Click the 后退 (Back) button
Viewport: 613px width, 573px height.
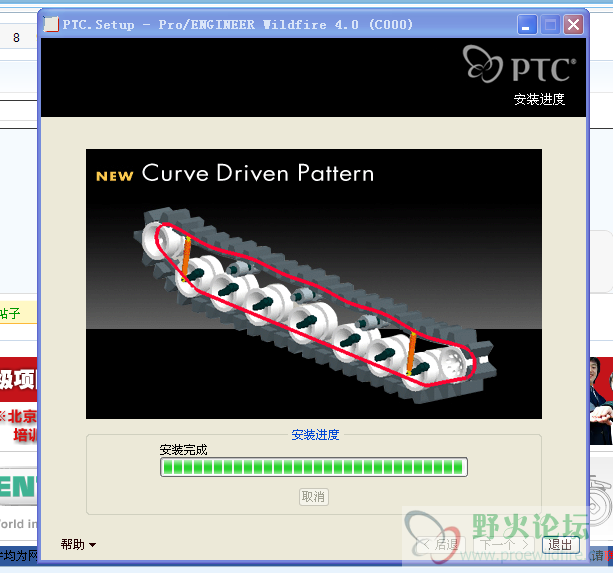tap(441, 544)
